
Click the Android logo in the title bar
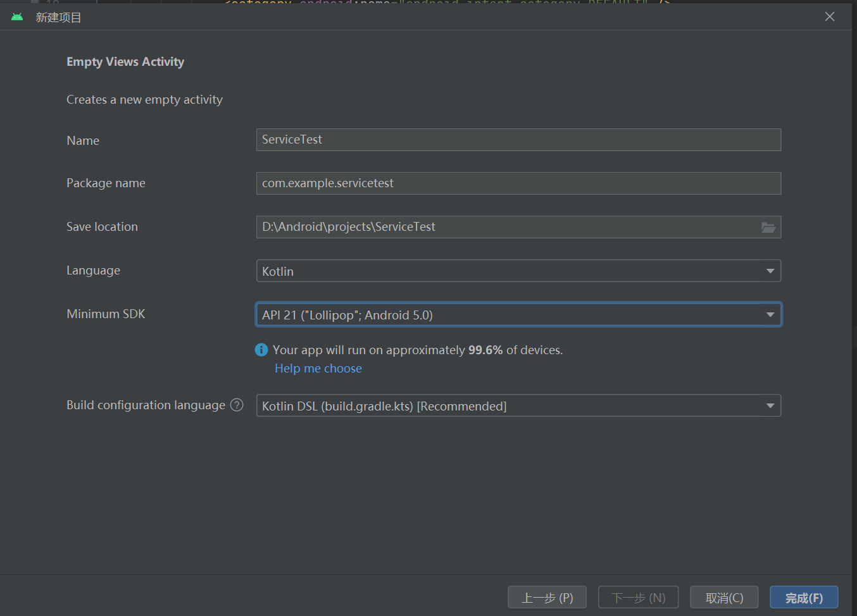pos(17,17)
